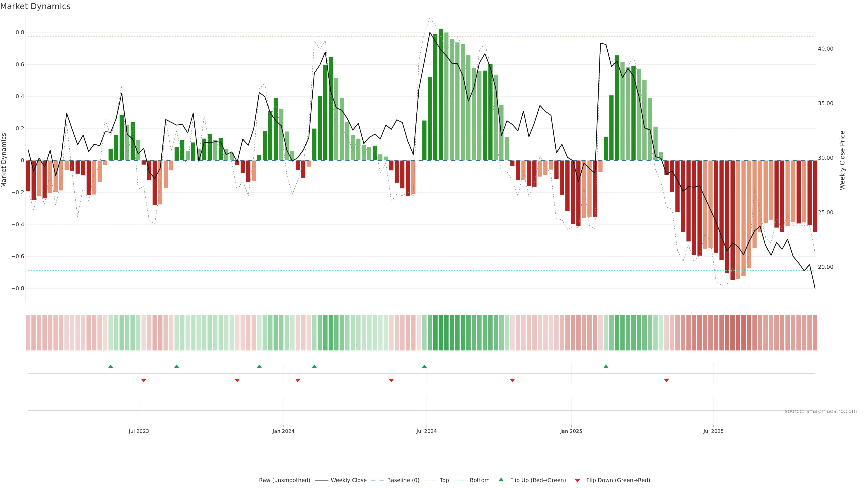868x488 pixels.
Task: Click the sharemaestro.com source text
Action: (x=821, y=411)
